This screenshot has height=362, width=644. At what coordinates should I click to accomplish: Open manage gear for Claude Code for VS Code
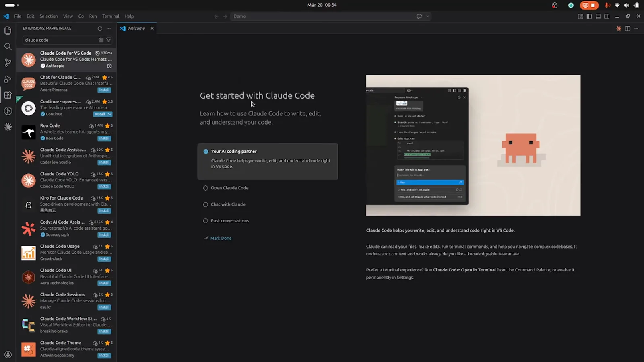(109, 66)
